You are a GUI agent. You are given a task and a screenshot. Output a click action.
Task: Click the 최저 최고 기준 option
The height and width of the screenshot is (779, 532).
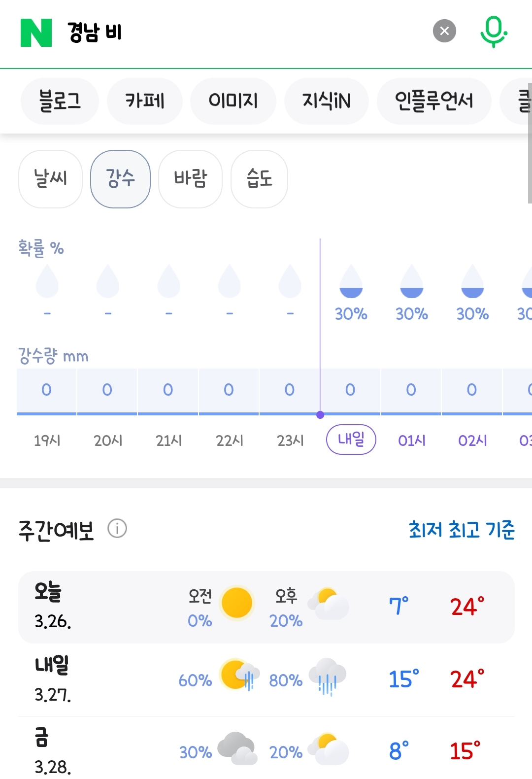(462, 530)
